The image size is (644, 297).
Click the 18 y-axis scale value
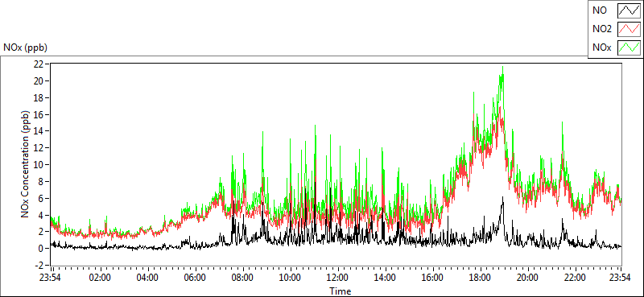click(x=39, y=97)
